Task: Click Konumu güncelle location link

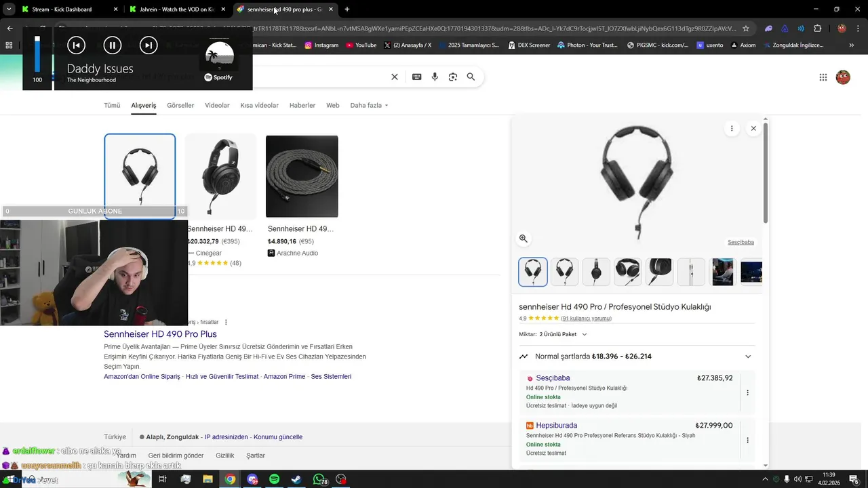Action: click(278, 437)
